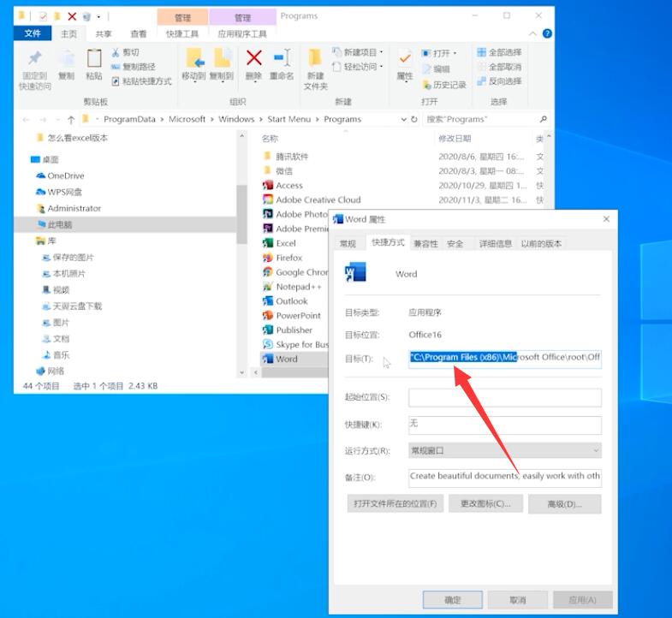
Task: Click the Cut (剪切) scissors icon
Action: coord(116,53)
